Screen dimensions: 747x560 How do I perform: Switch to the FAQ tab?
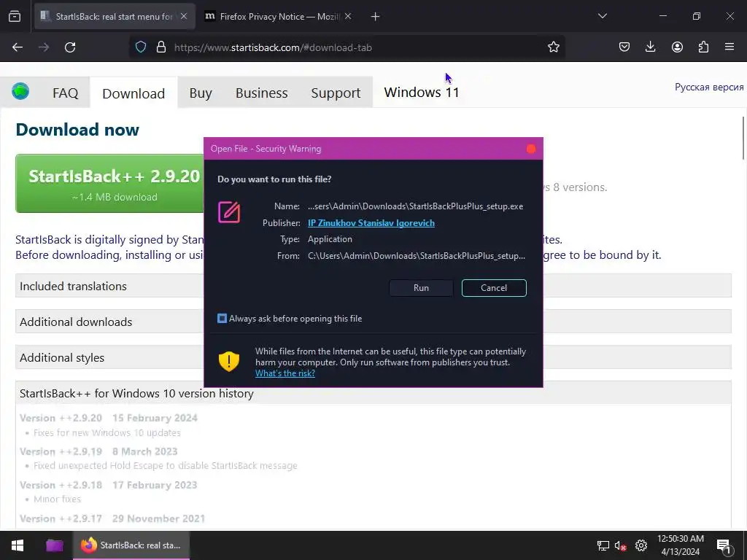point(65,93)
